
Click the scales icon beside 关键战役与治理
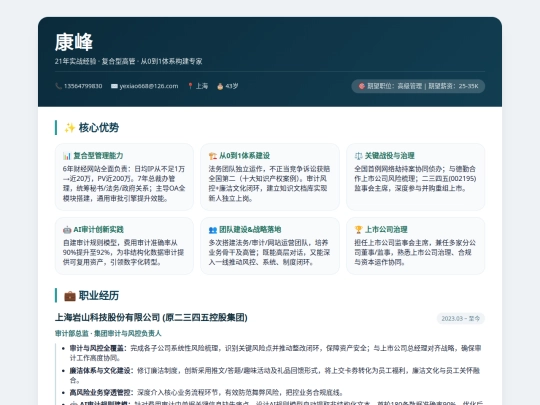point(358,156)
